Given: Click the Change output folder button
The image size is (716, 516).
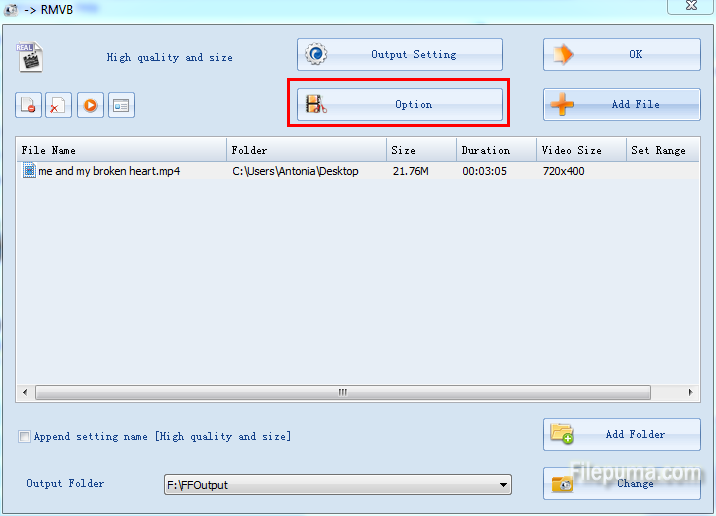Looking at the screenshot, I should click(621, 484).
